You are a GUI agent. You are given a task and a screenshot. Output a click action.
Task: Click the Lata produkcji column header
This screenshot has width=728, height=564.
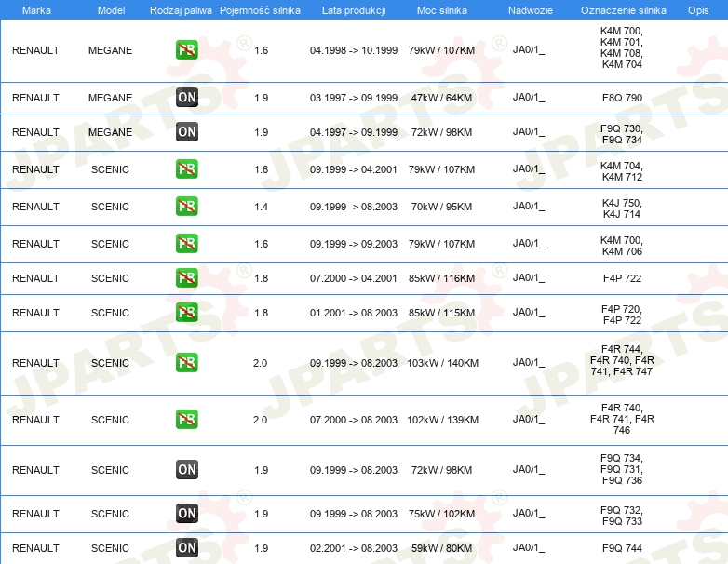click(x=354, y=10)
